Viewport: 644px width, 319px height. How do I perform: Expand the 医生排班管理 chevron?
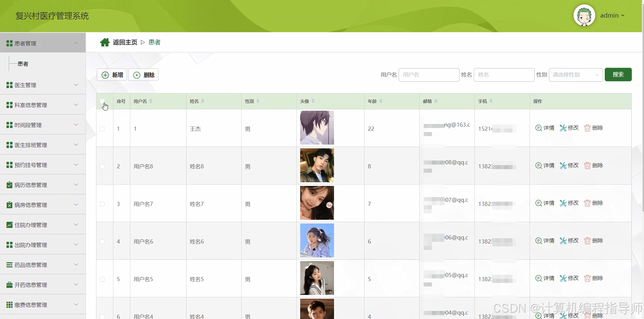76,145
